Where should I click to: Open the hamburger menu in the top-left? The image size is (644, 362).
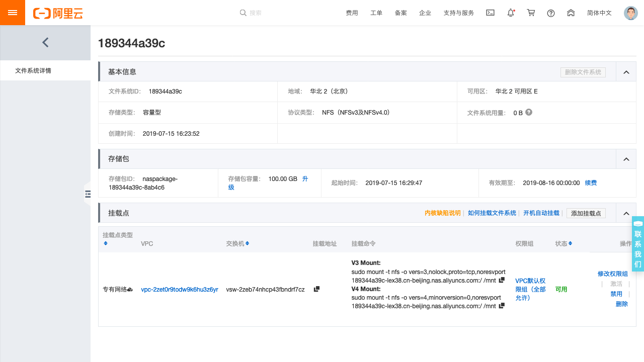[12, 12]
